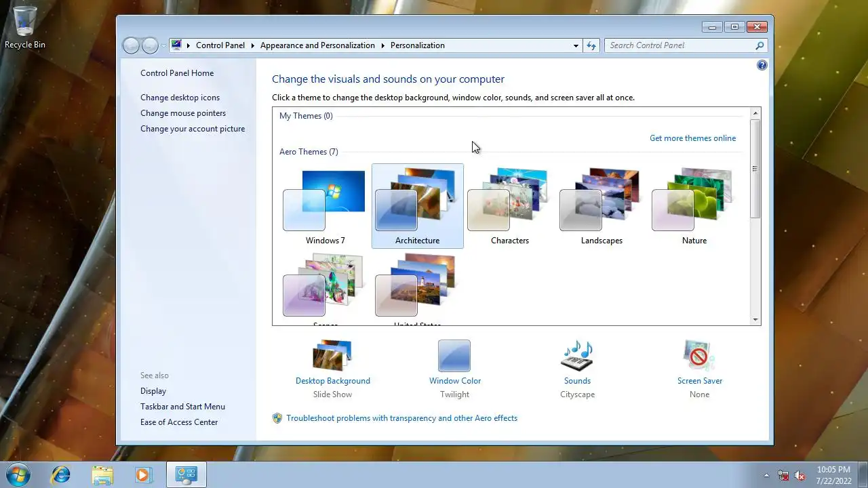The image size is (868, 488).
Task: Open Change desktop icons
Action: 180,98
